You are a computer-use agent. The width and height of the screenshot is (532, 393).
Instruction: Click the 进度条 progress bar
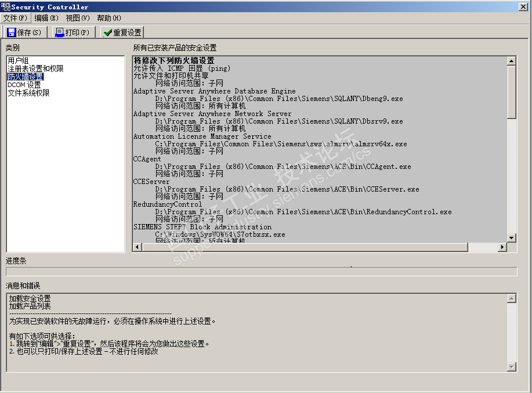click(x=262, y=272)
